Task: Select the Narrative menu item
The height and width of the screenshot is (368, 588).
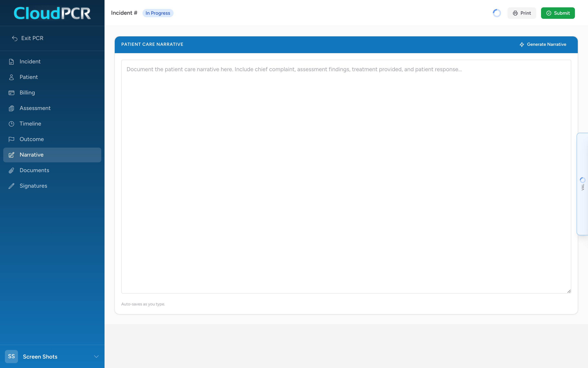Action: click(52, 155)
